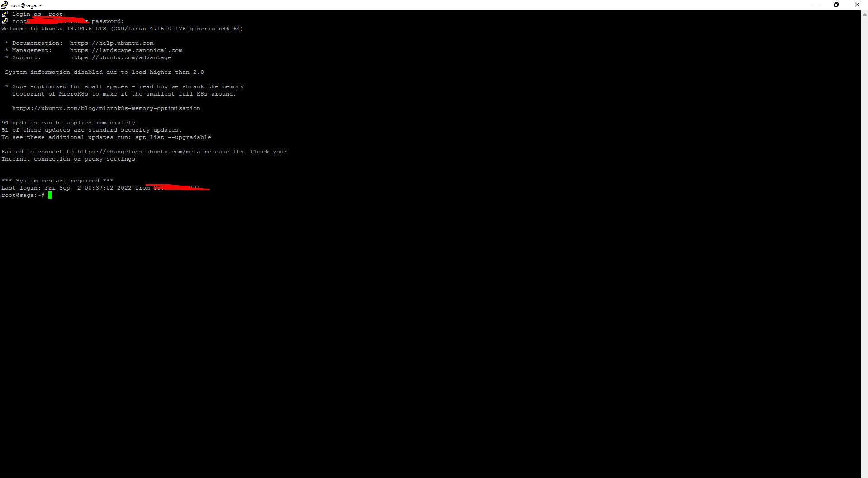Click the '*** System restart required ***' line
The height and width of the screenshot is (478, 868).
pyautogui.click(x=57, y=181)
